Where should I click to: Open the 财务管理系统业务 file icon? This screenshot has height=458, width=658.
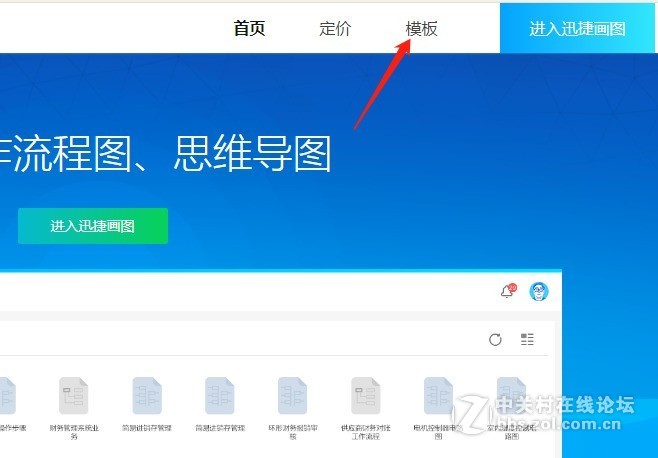pyautogui.click(x=73, y=395)
